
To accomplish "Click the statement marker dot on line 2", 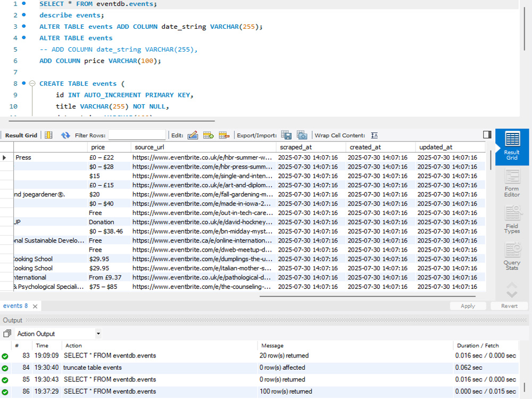I will (x=24, y=14).
